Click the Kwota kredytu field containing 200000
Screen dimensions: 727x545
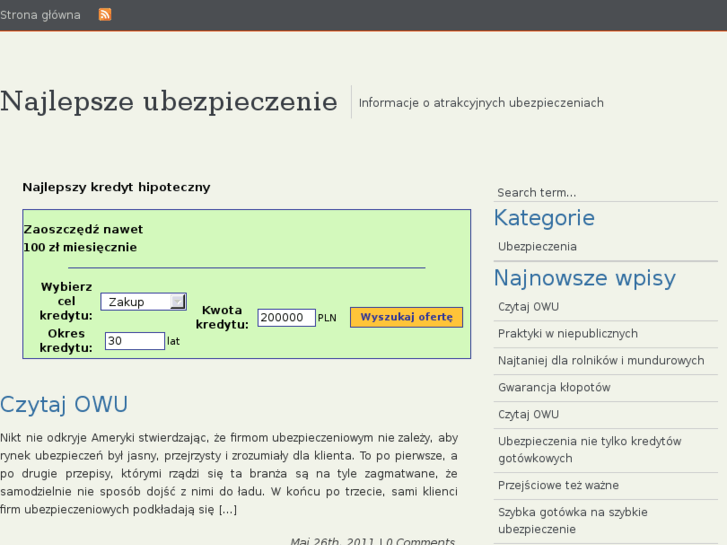[x=287, y=318]
